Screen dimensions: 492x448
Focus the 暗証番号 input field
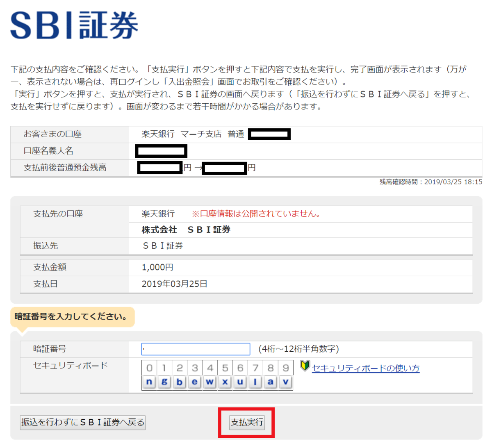click(x=196, y=349)
